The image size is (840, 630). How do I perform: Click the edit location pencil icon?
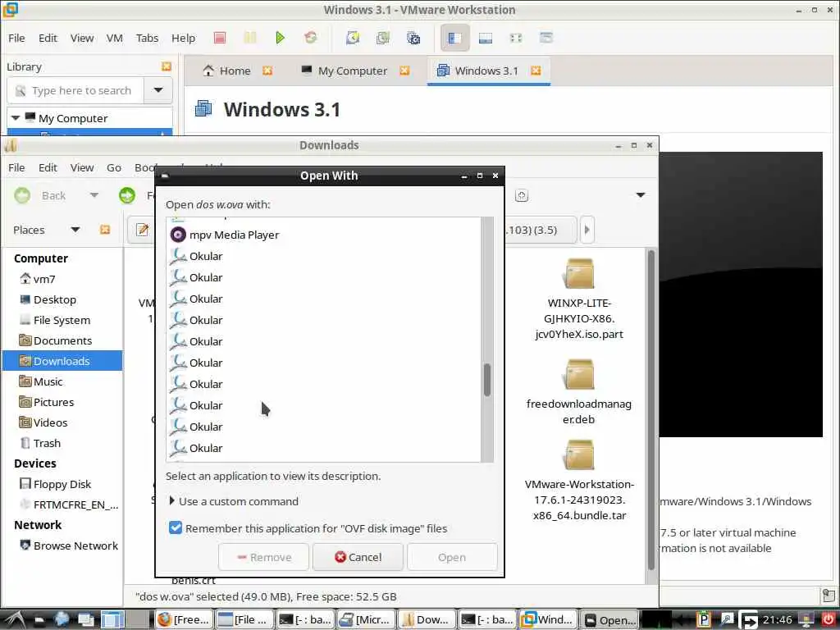click(x=142, y=230)
